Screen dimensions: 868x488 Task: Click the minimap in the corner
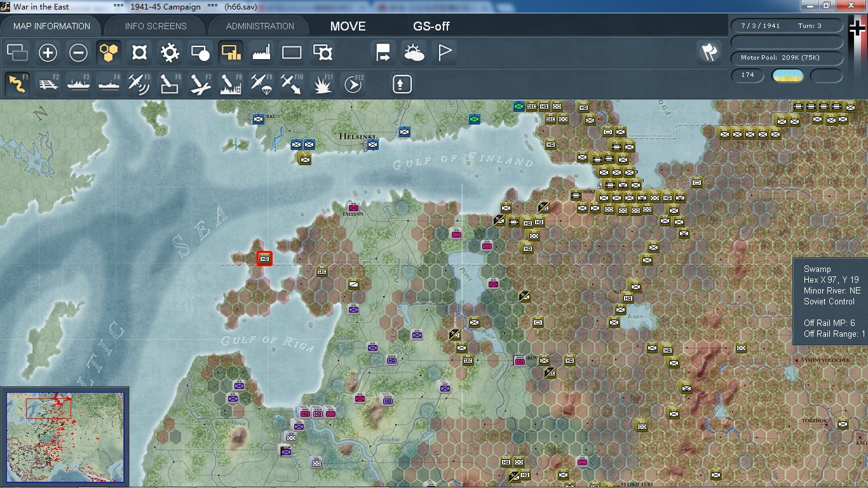click(65, 438)
